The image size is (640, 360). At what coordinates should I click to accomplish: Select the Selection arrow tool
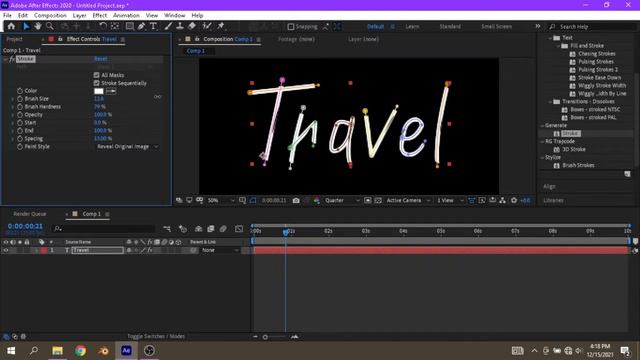(26, 26)
